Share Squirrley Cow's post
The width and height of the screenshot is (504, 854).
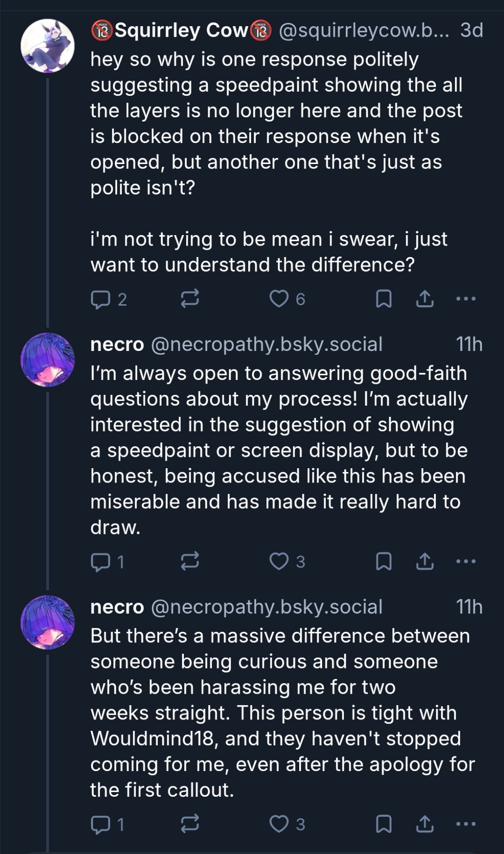point(425,299)
